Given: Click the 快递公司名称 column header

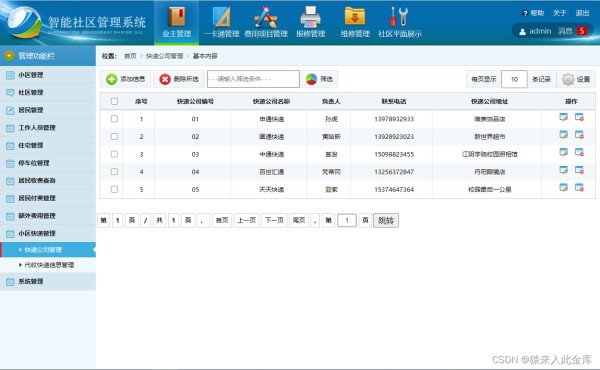Looking at the screenshot, I should (271, 101).
